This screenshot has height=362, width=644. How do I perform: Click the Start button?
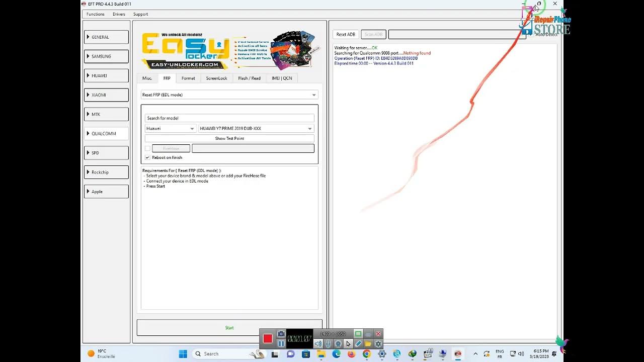[229, 328]
